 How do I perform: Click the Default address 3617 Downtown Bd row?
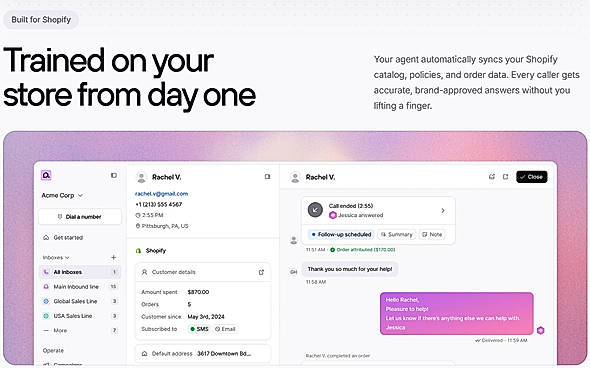click(x=203, y=354)
